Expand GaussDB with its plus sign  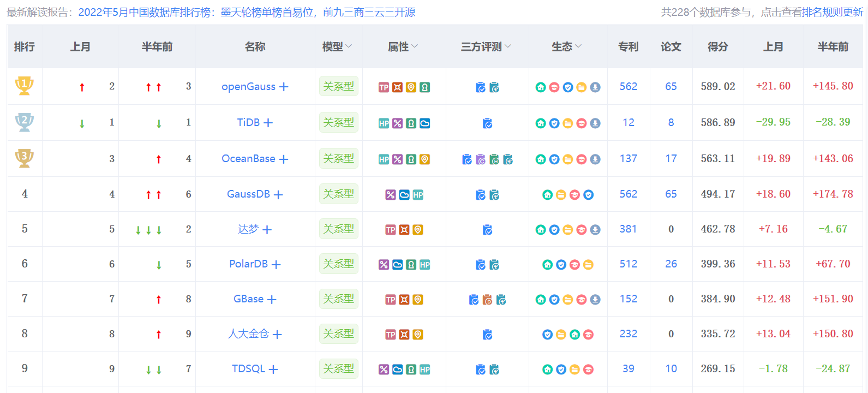[x=278, y=194]
